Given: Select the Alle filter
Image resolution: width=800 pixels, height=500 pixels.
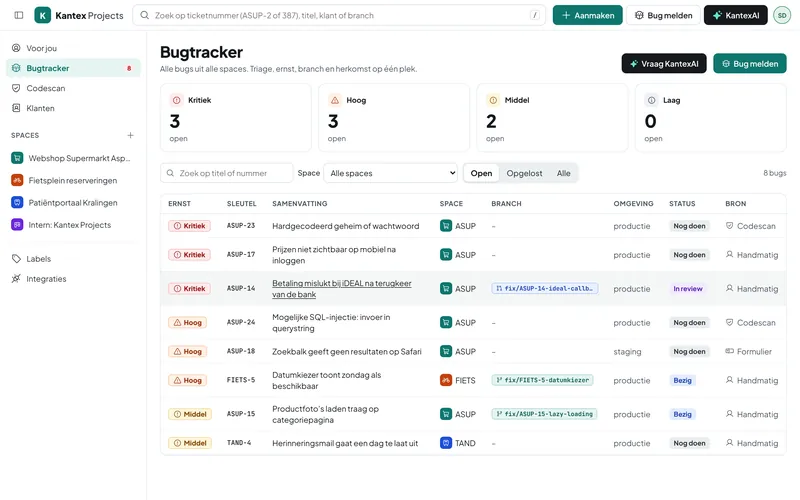Looking at the screenshot, I should [563, 173].
